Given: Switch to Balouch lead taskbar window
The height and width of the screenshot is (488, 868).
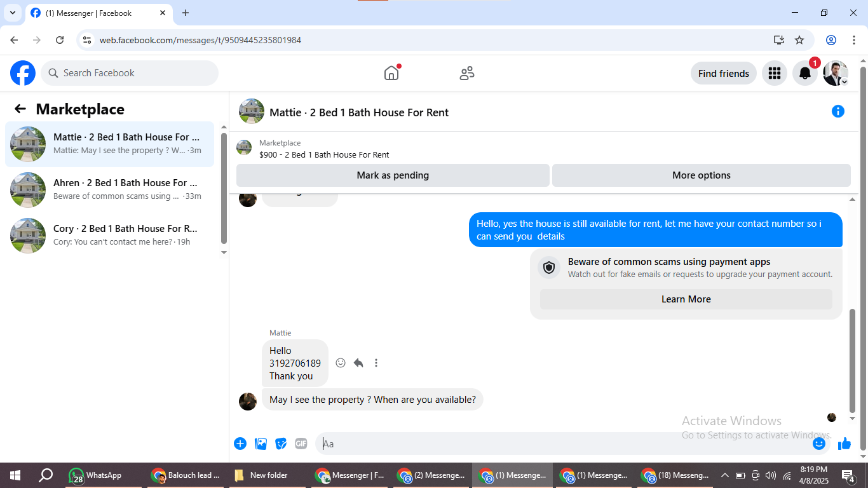Looking at the screenshot, I should [186, 475].
